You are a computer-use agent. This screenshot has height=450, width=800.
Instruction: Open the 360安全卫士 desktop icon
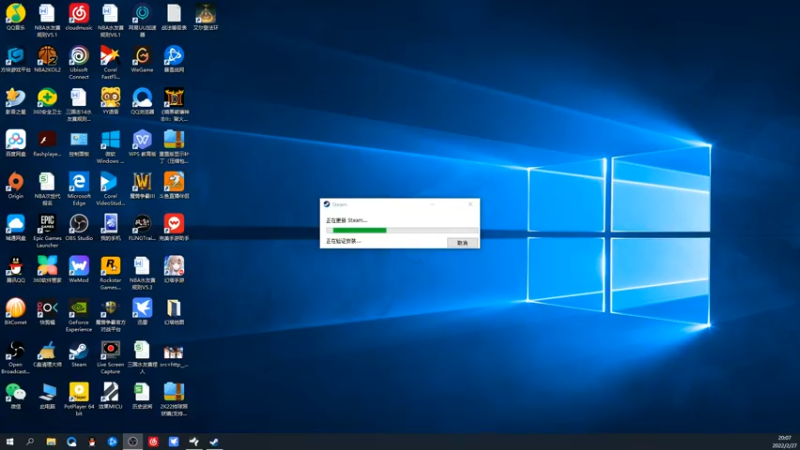pos(47,101)
